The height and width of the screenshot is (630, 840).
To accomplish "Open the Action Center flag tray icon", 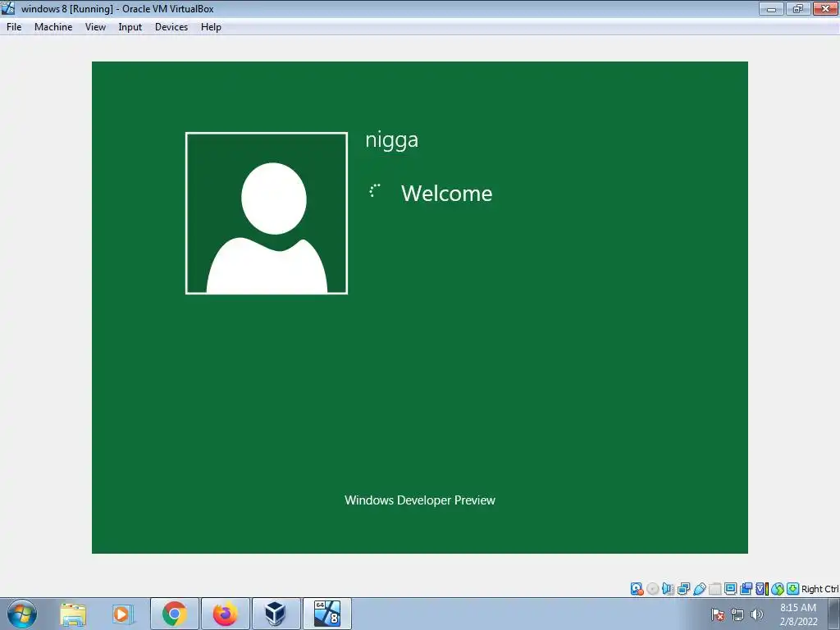I will [x=718, y=615].
